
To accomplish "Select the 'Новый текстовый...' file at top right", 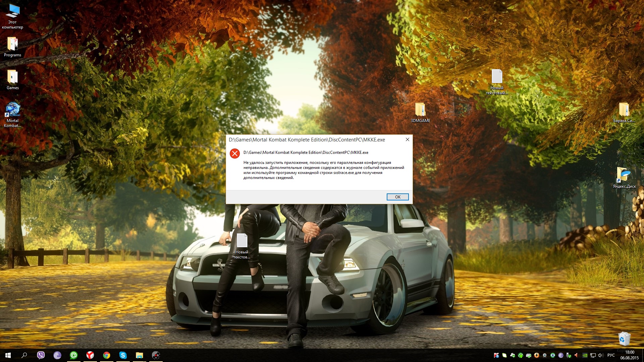I will point(497,82).
